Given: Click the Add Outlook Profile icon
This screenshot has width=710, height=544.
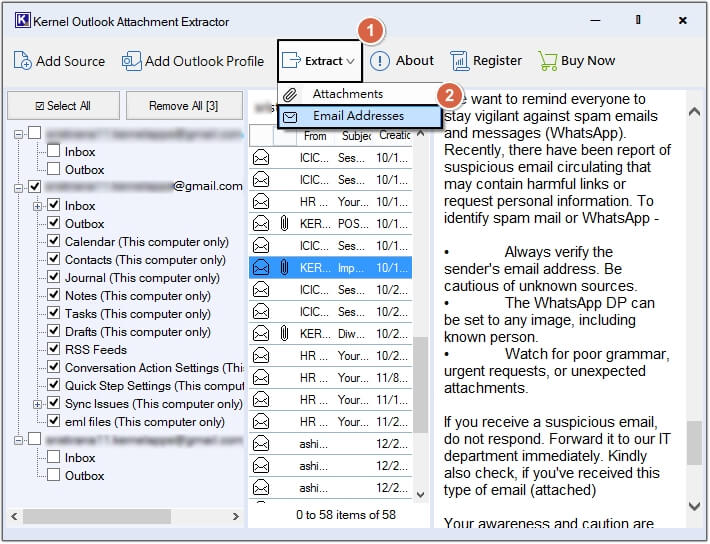Looking at the screenshot, I should coord(131,61).
